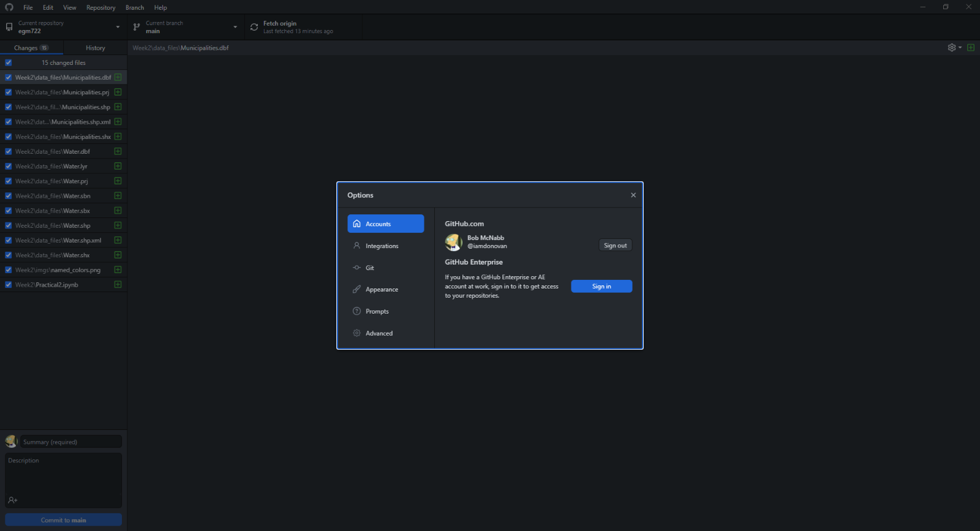Click the added-file status icon for Practical2.ipynb

tap(118, 285)
